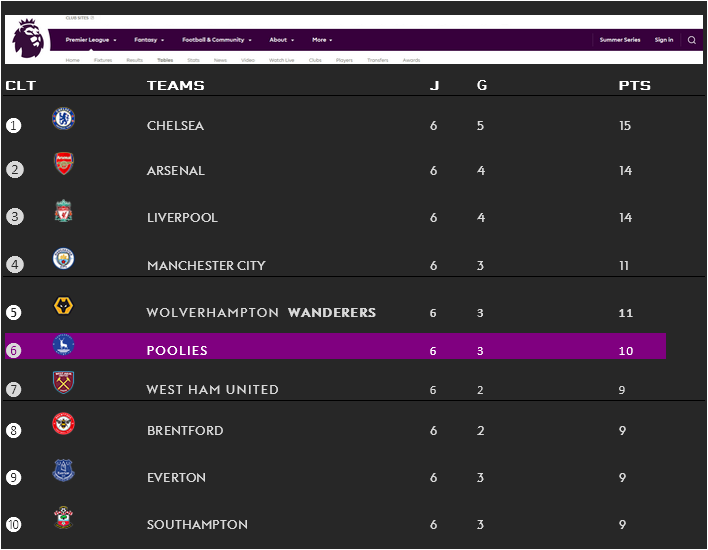Select the Tables sub-navigation tab
The image size is (708, 550).
[x=165, y=60]
